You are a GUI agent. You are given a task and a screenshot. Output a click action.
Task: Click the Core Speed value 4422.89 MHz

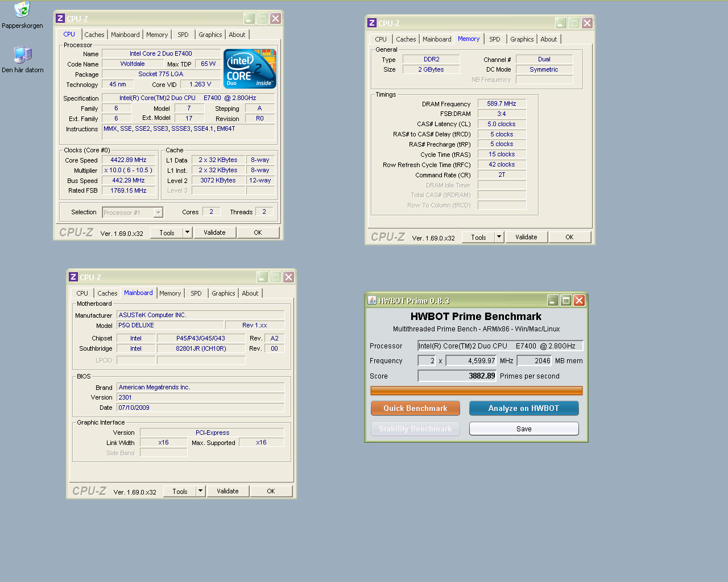pos(129,160)
